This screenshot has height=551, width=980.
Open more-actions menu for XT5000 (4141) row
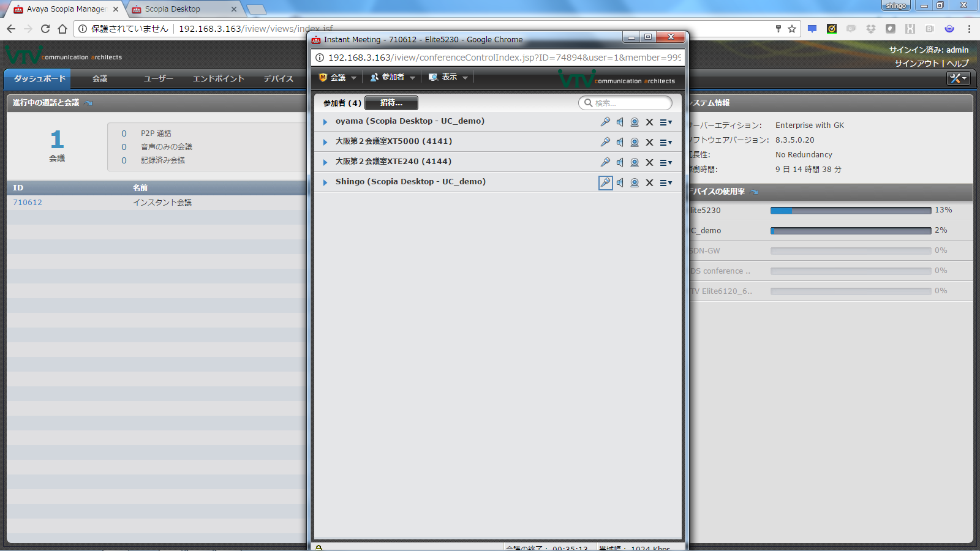point(666,143)
